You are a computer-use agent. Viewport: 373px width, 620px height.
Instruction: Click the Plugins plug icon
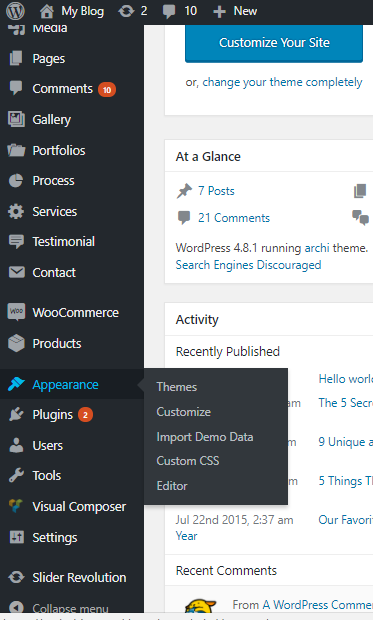click(x=16, y=414)
